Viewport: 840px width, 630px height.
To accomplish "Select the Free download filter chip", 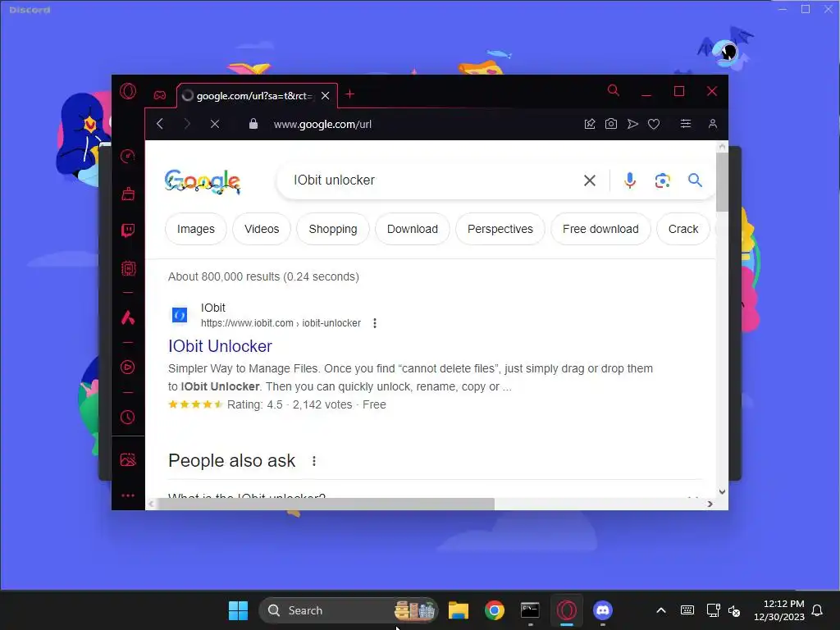I will [600, 229].
